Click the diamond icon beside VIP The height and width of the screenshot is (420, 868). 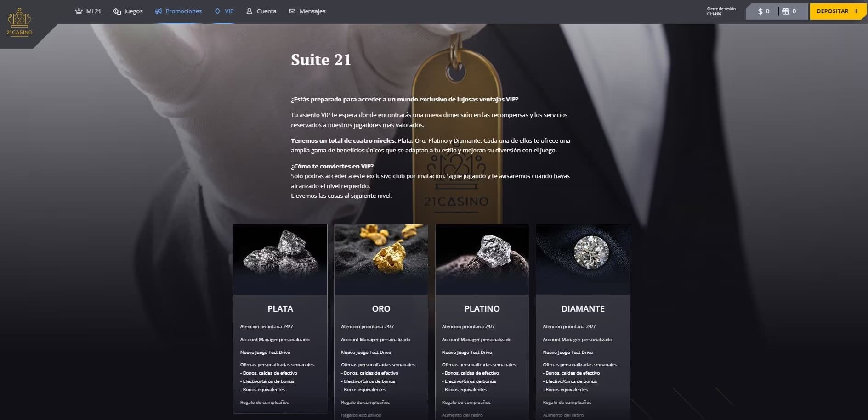coord(217,11)
